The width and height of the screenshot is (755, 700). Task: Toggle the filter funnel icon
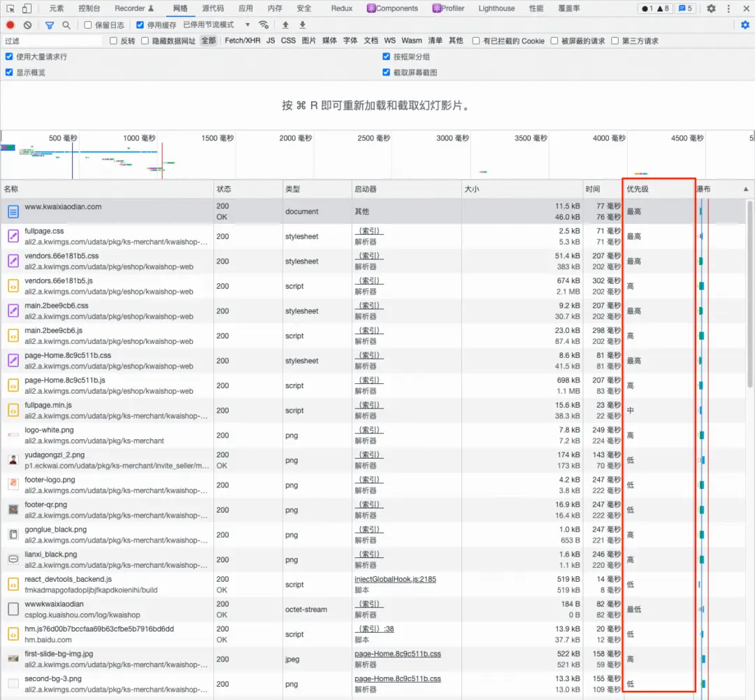(49, 25)
